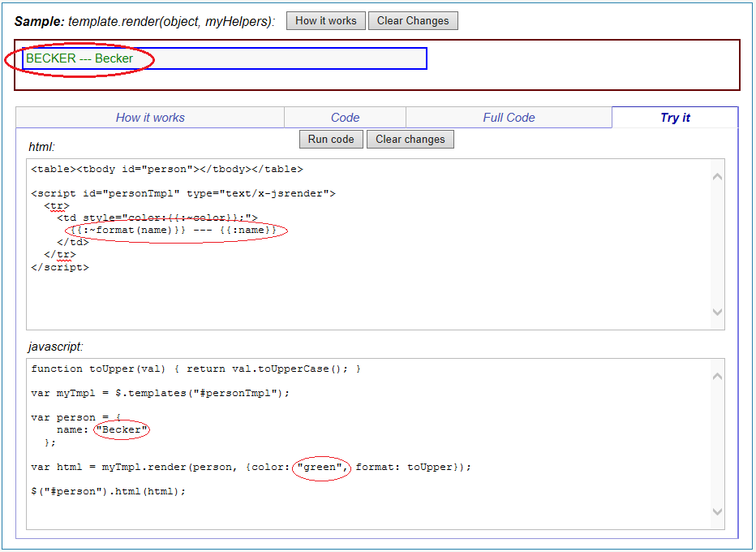The height and width of the screenshot is (552, 756).
Task: Click the "javascript:" label above editor
Action: click(55, 347)
